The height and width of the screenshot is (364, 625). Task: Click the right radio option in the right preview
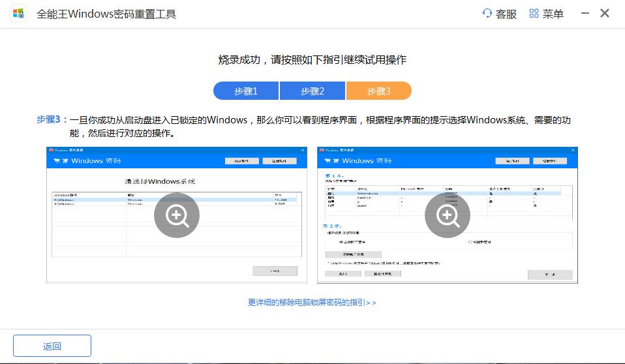[x=470, y=241]
